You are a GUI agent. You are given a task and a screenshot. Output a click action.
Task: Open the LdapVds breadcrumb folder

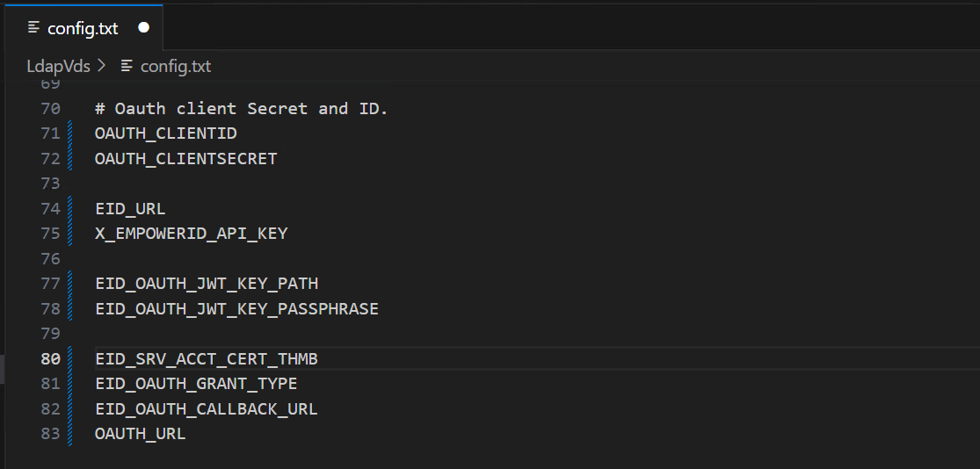click(x=58, y=66)
